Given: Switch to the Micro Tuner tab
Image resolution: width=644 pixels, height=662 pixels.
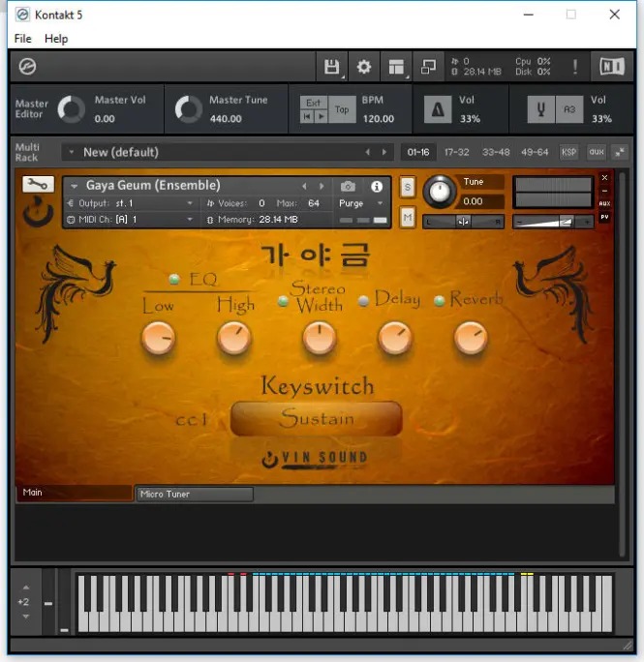Looking at the screenshot, I should tap(194, 495).
